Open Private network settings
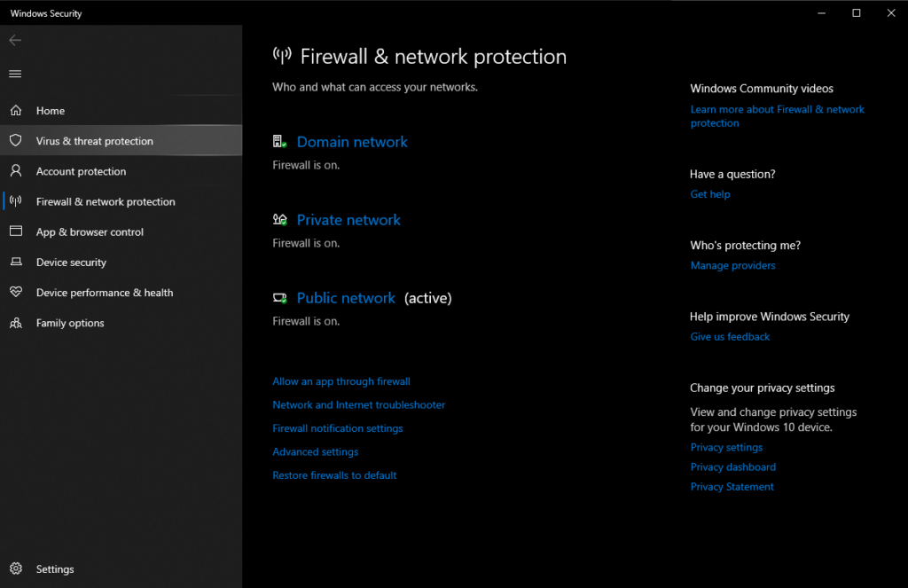 (348, 220)
